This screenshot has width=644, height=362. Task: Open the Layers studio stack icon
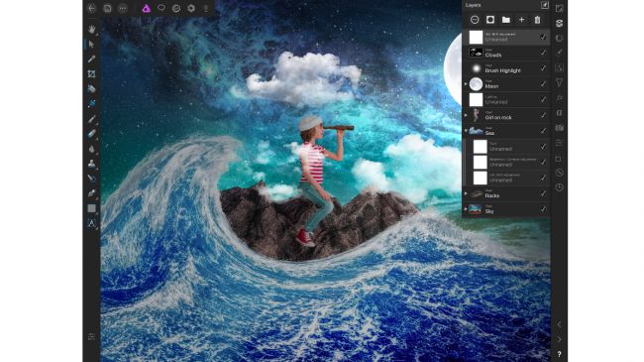click(559, 24)
